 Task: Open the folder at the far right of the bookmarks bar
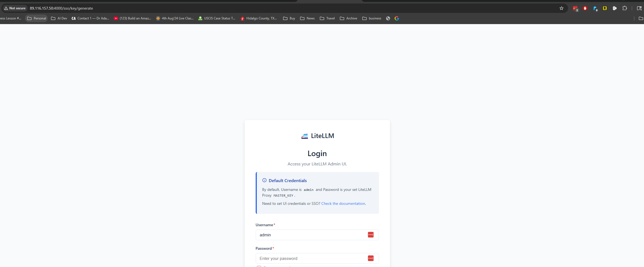[x=641, y=18]
